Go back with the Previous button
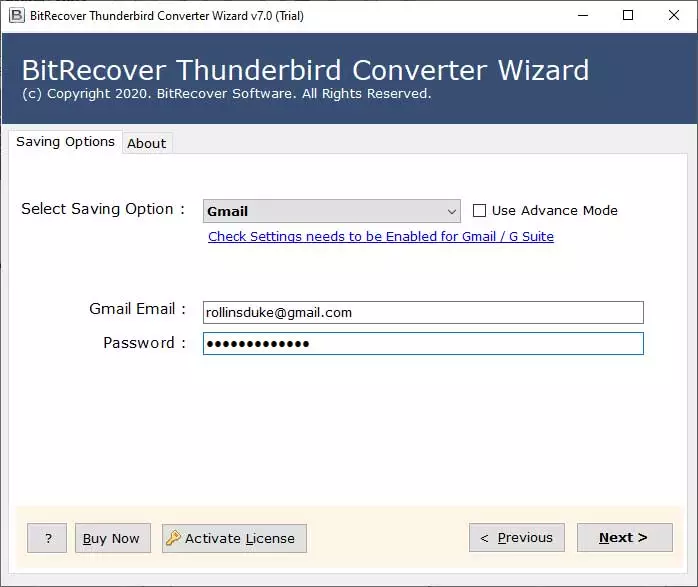698x587 pixels. click(517, 538)
